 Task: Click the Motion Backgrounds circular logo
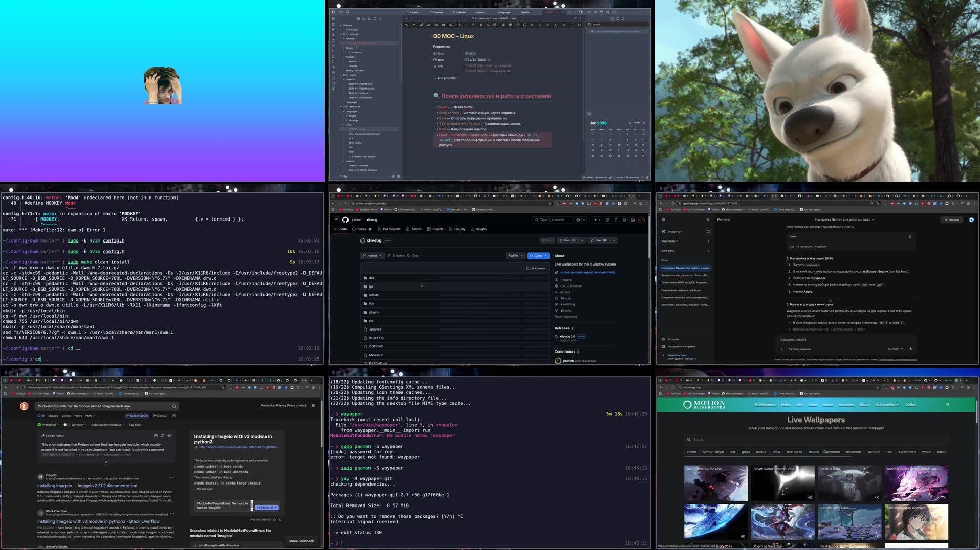(688, 405)
